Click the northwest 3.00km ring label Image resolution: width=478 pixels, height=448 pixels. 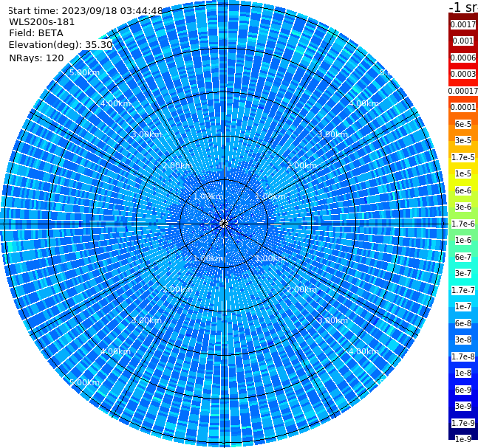pos(146,134)
